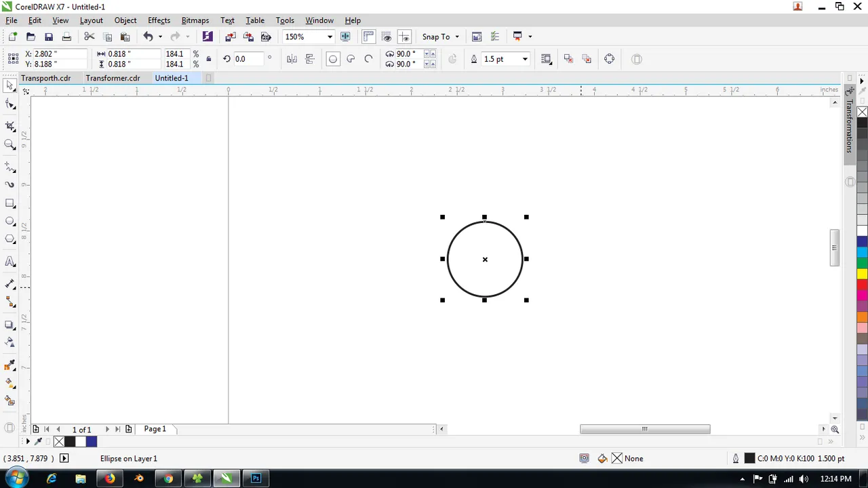Open the Layout menu

click(x=92, y=20)
